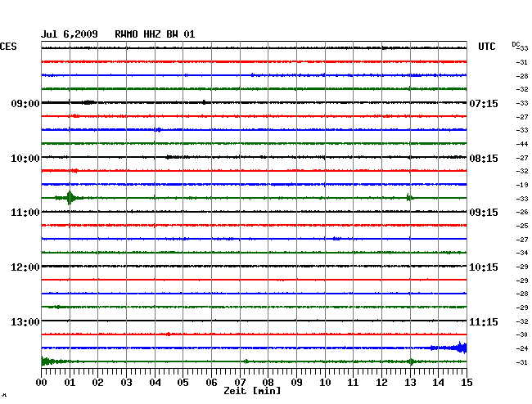Select the 11:15 UTC time label
The width and height of the screenshot is (532, 404).
pos(484,321)
